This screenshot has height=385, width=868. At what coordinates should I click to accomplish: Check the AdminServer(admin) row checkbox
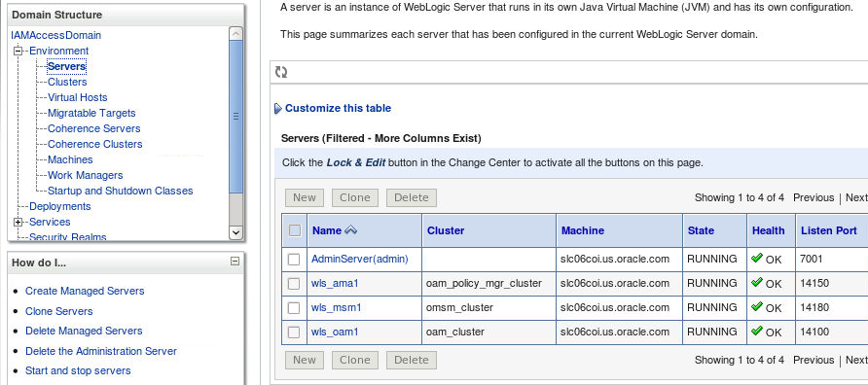click(294, 260)
